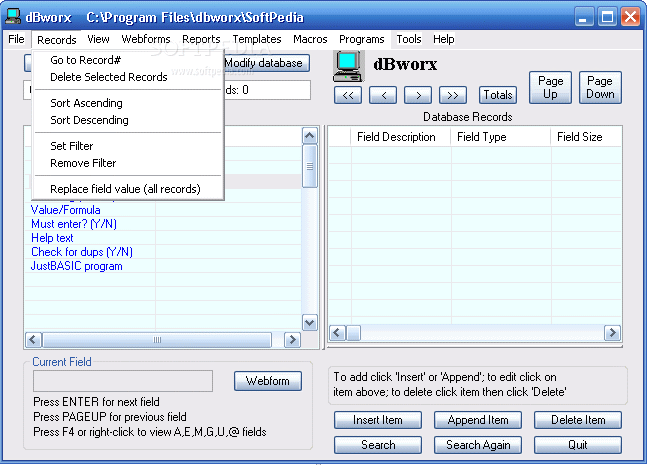The width and height of the screenshot is (648, 465).
Task: Click the dBworx computer logo icon
Action: tap(348, 66)
